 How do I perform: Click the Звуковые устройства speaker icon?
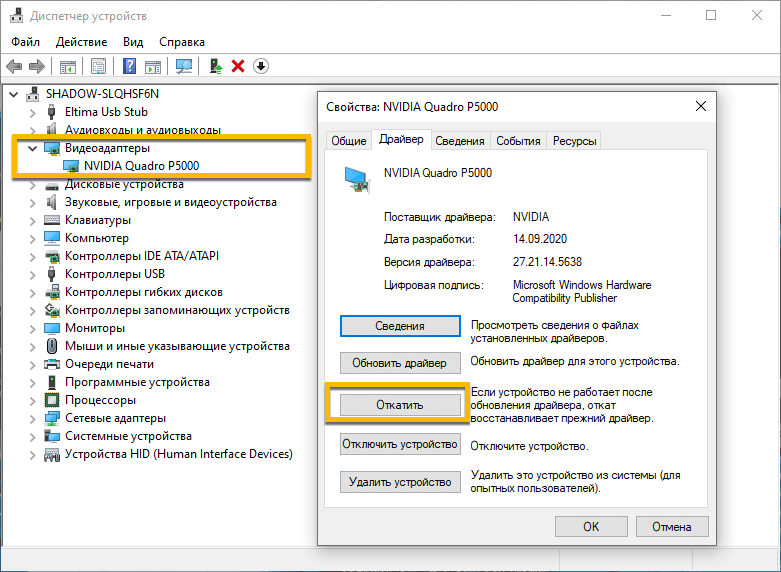(x=51, y=202)
